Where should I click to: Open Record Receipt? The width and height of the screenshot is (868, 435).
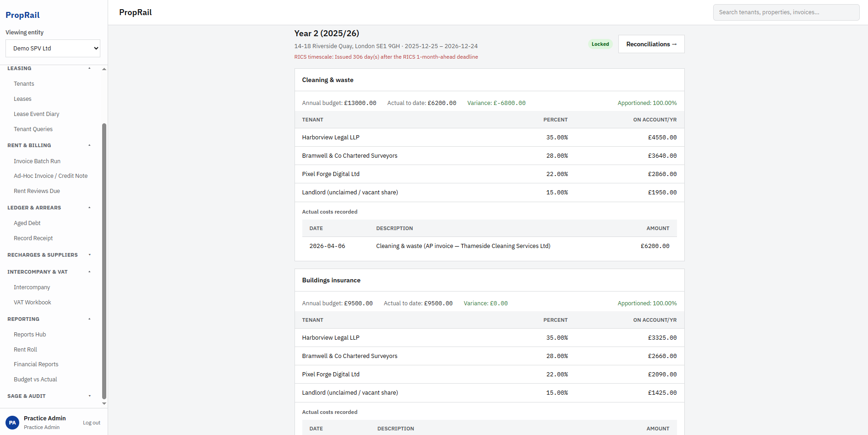coord(33,238)
